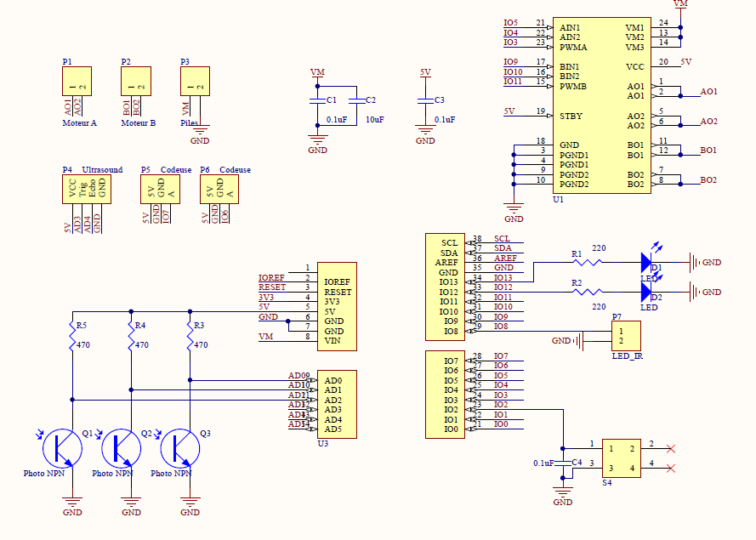Select the S4 push-button switch block

click(x=621, y=458)
